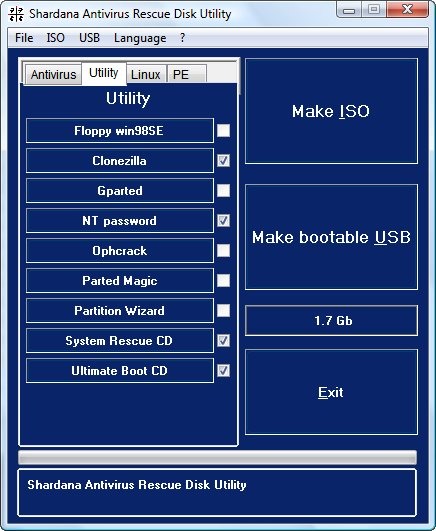Open the question mark help menu
Image resolution: width=436 pixels, height=531 pixels.
(183, 38)
